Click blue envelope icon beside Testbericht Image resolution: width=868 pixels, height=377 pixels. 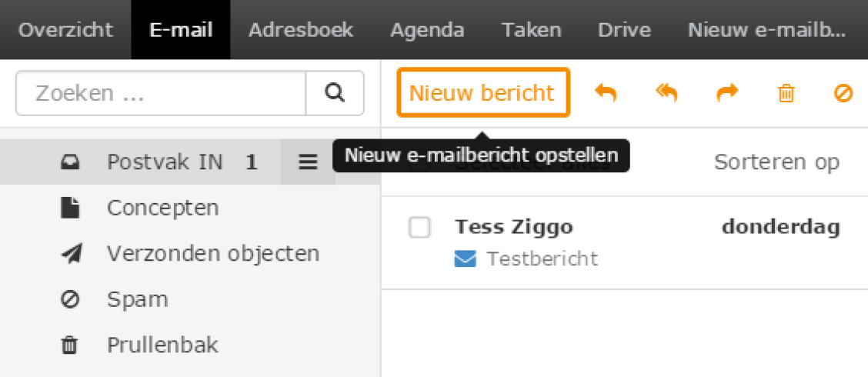(465, 259)
